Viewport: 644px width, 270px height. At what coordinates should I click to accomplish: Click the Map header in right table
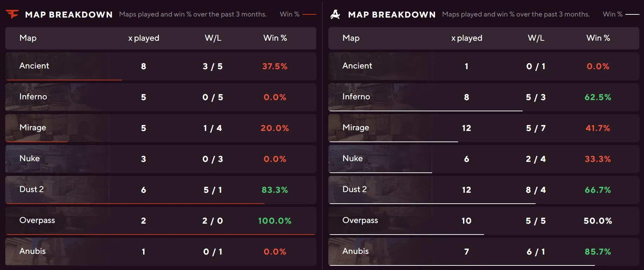351,38
